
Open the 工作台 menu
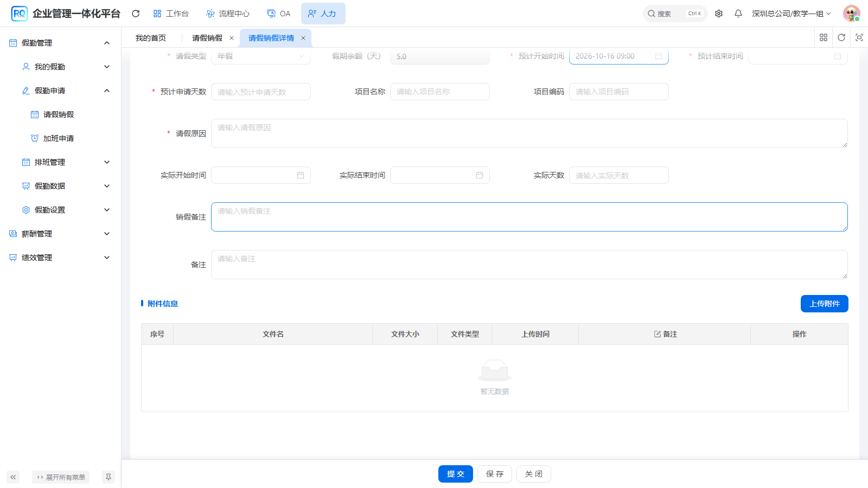pos(171,14)
